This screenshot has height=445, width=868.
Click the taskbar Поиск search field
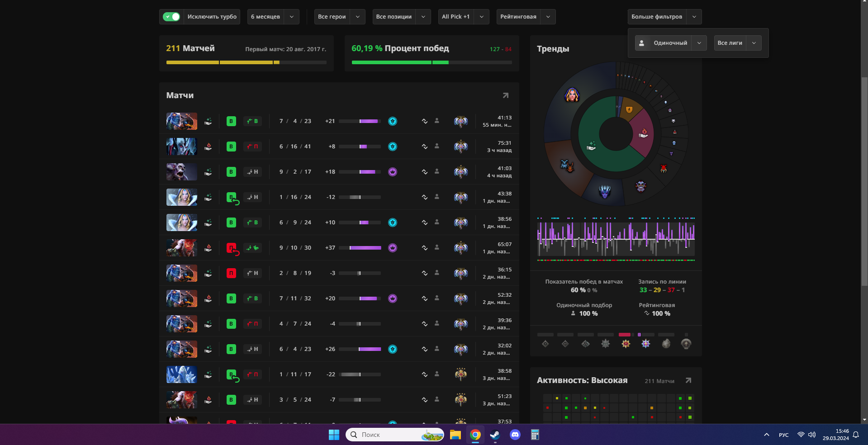[x=394, y=435]
